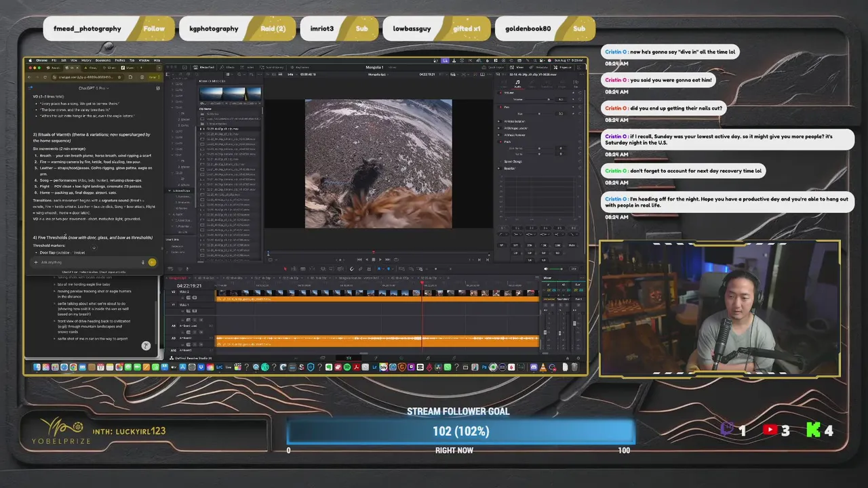Viewport: 868px width, 488px height.
Task: Adjust the Pan slider in the Inspector
Action: point(539,114)
